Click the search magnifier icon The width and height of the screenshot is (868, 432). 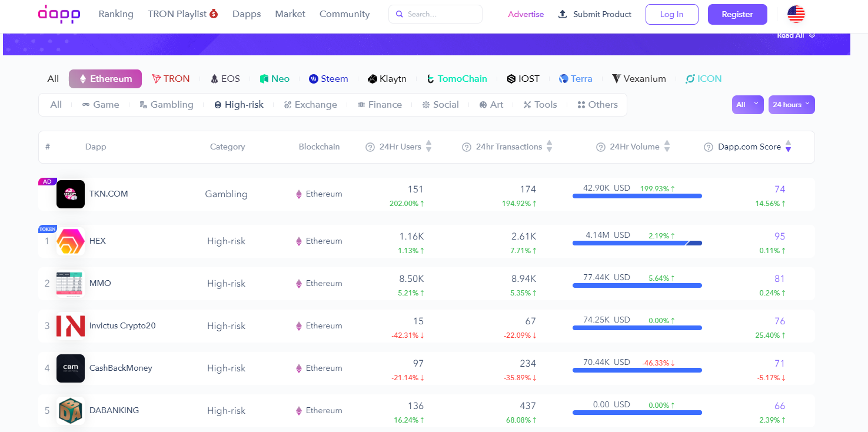pos(400,14)
